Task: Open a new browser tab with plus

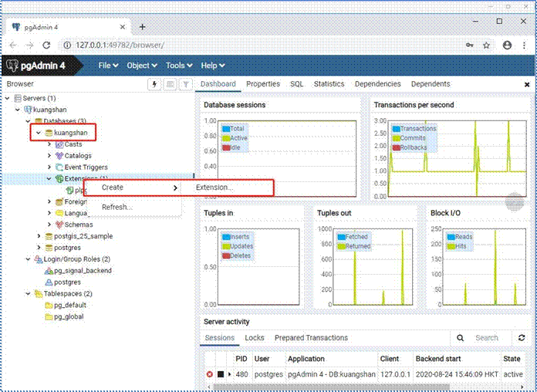Action: (143, 27)
